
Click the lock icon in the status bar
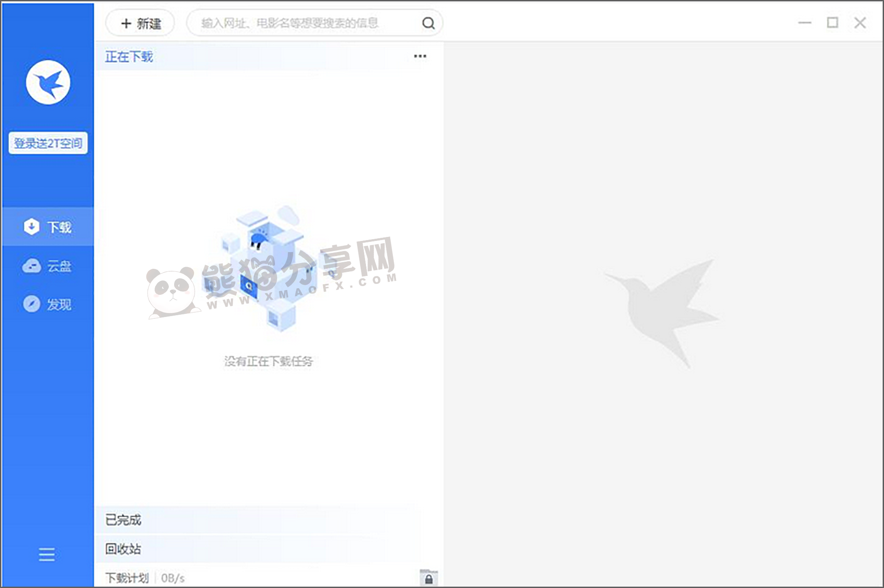click(427, 578)
